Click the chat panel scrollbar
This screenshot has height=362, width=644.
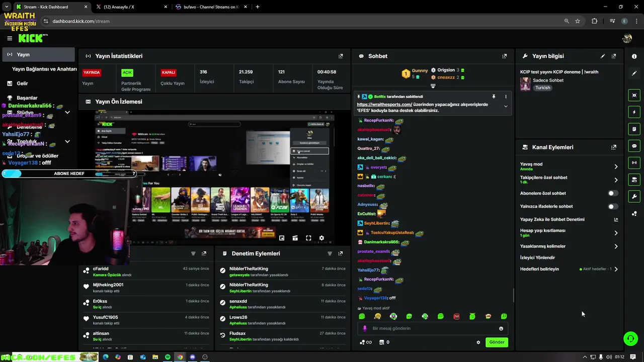(x=514, y=296)
